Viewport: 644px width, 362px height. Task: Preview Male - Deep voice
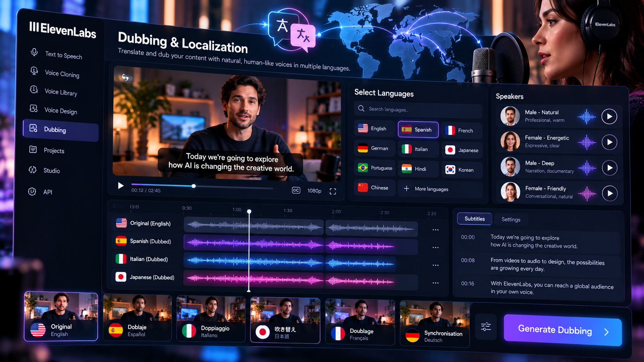pos(610,168)
